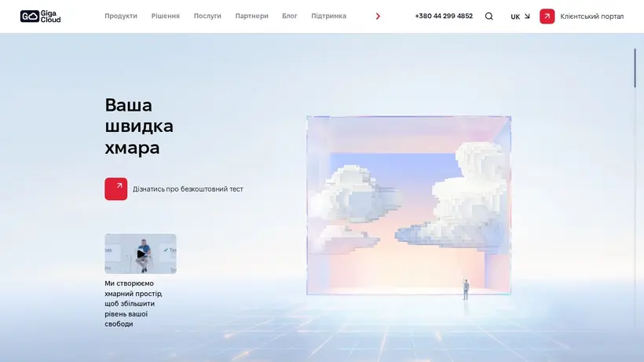644x362 pixels.
Task: Open the Підтримка menu
Action: tap(328, 16)
